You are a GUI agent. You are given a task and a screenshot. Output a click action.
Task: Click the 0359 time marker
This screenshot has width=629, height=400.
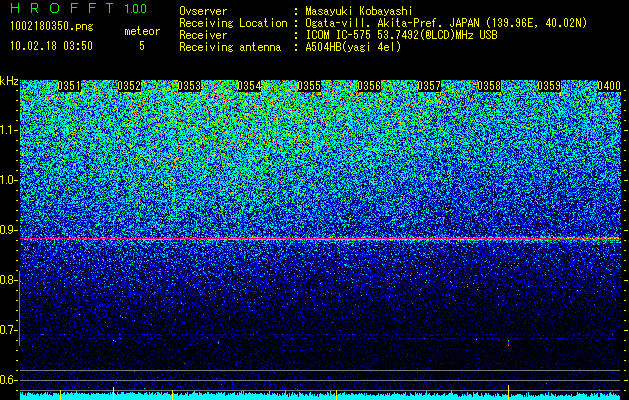click(x=549, y=86)
